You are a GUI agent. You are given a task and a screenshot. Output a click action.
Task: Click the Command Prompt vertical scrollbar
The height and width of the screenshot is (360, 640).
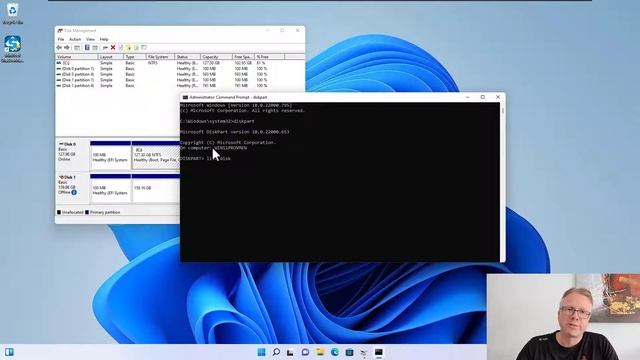[x=502, y=182]
